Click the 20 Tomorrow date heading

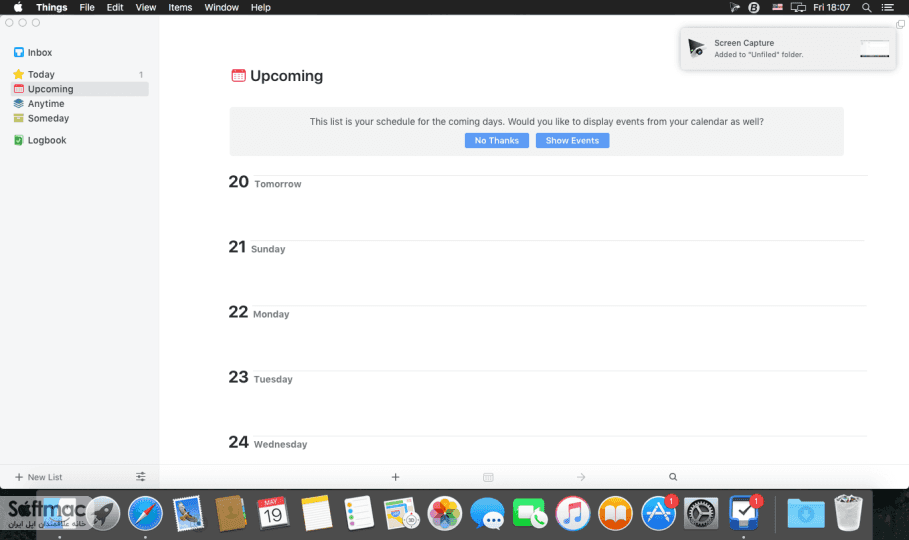[265, 182]
